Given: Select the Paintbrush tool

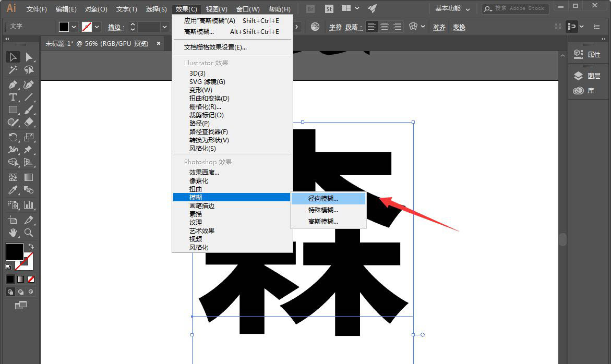Looking at the screenshot, I should pos(29,110).
